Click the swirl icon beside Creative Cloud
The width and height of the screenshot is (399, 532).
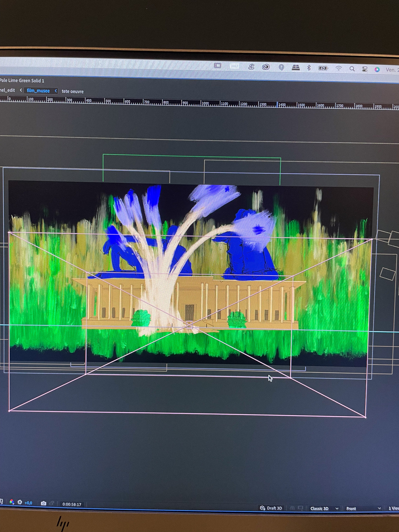[x=251, y=67]
